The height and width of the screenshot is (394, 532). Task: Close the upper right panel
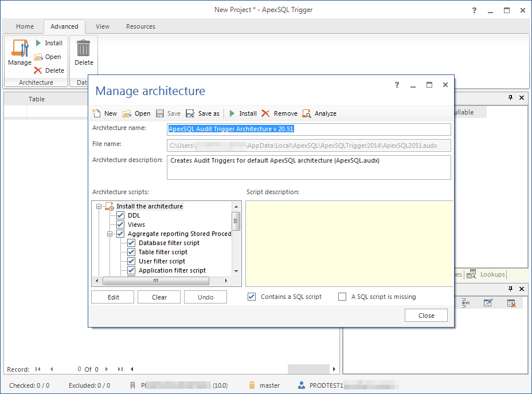click(x=522, y=98)
